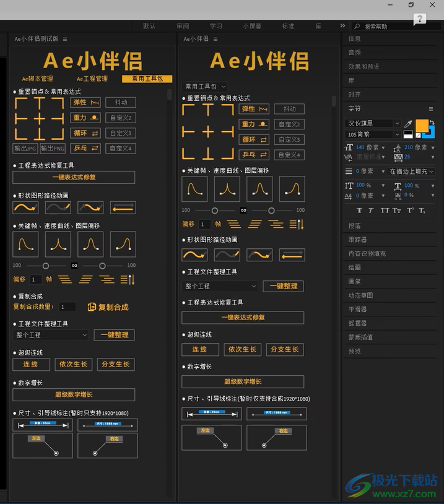The width and height of the screenshot is (444, 504).
Task: Open font size 141 像素 dropdown arrow
Action: coord(383,147)
